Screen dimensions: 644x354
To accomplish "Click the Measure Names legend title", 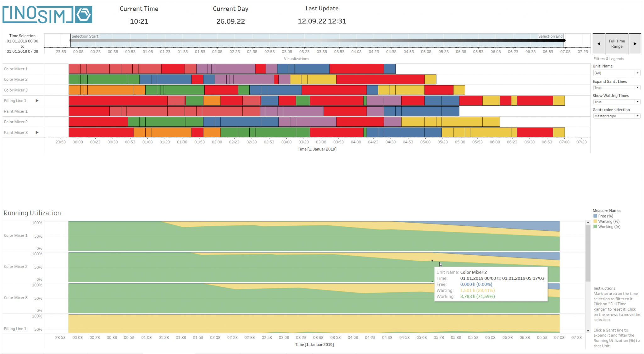I will point(607,211).
